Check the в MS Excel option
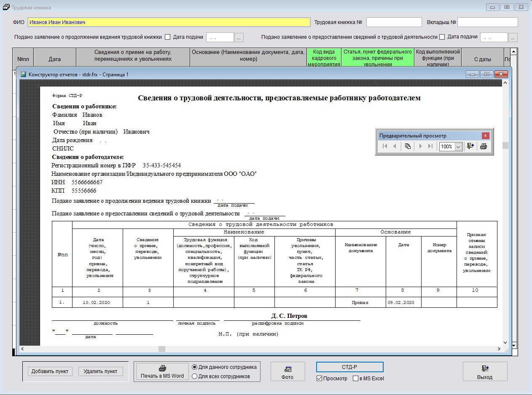Viewport: 532px width, 395px height. click(x=355, y=379)
